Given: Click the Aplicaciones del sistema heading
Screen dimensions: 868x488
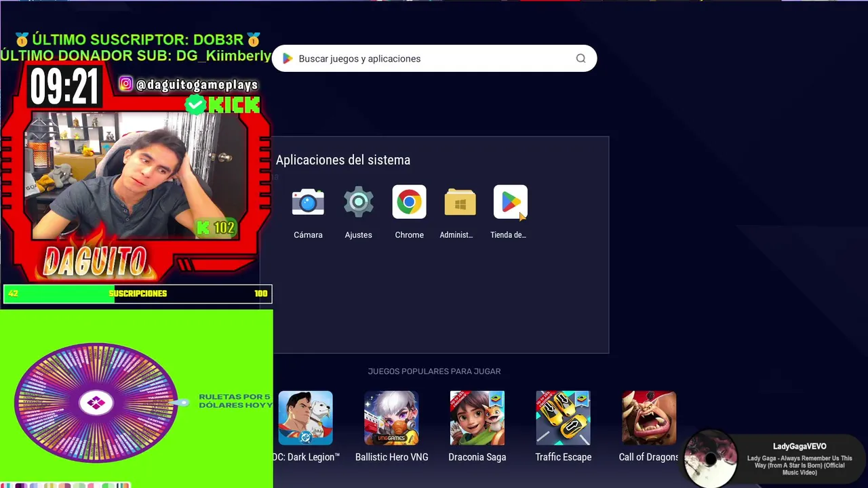Looking at the screenshot, I should click(x=342, y=160).
